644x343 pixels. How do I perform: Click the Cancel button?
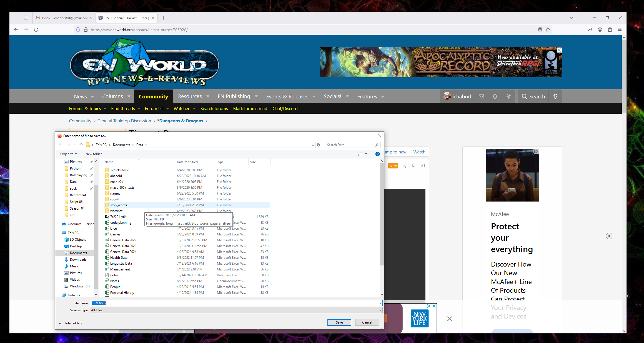tap(367, 322)
